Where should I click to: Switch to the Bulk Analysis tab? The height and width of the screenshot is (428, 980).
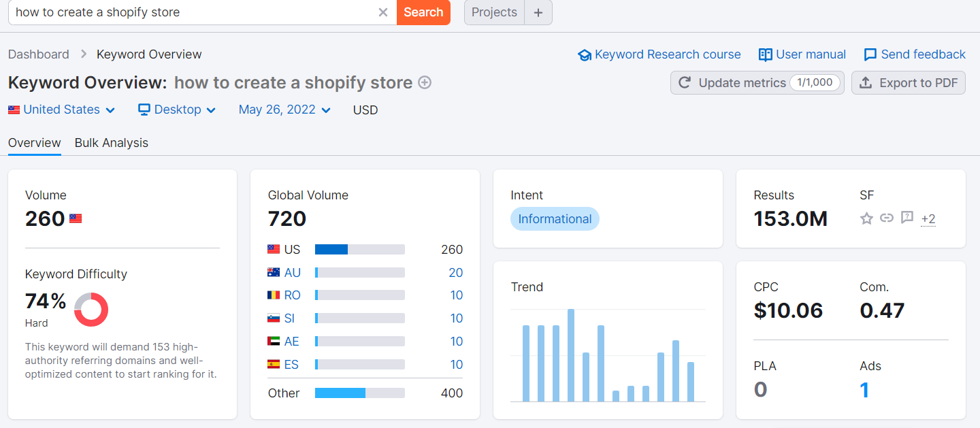pyautogui.click(x=112, y=143)
